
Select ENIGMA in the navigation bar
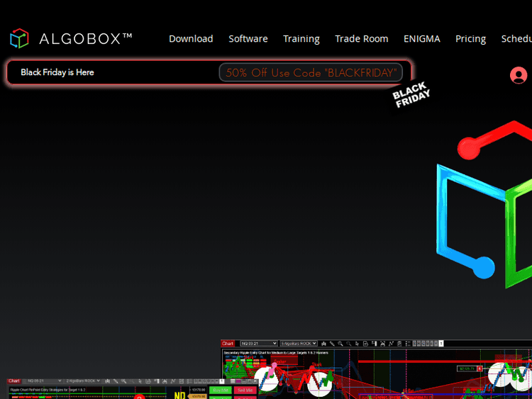click(x=422, y=39)
